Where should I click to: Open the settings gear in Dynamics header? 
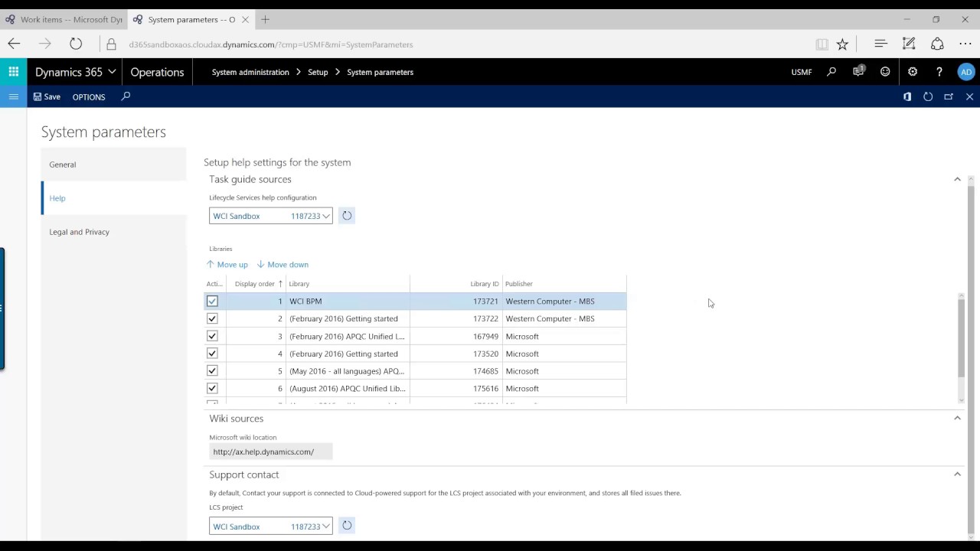[x=913, y=72]
